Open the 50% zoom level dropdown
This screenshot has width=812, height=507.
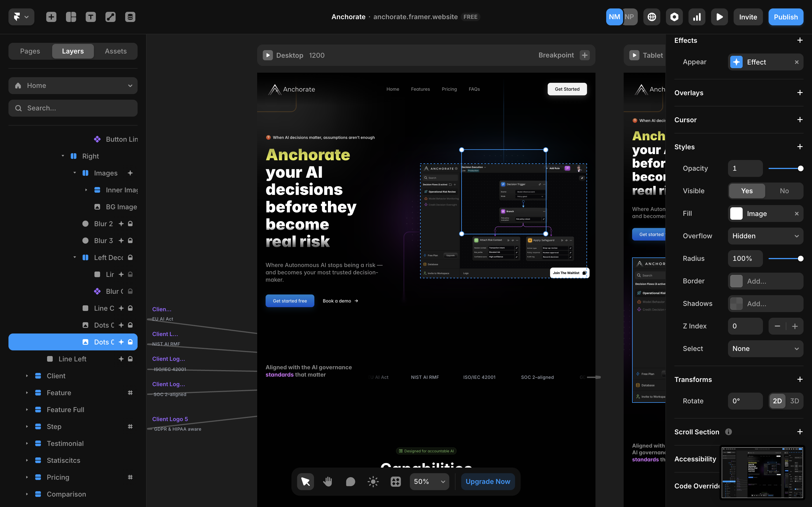(429, 482)
